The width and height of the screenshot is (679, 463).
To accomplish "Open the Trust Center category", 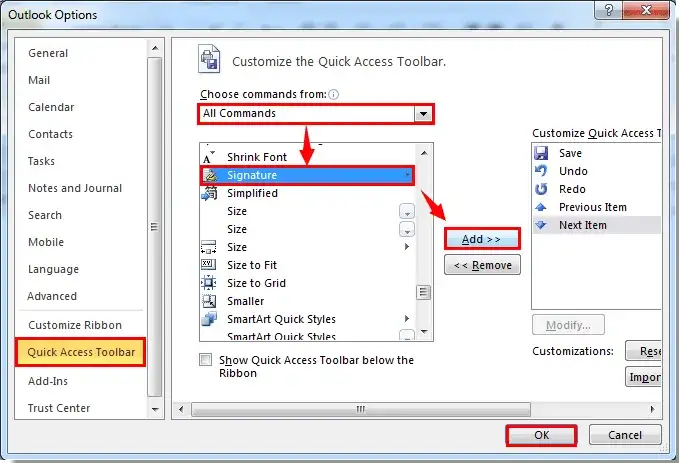I will (x=59, y=408).
